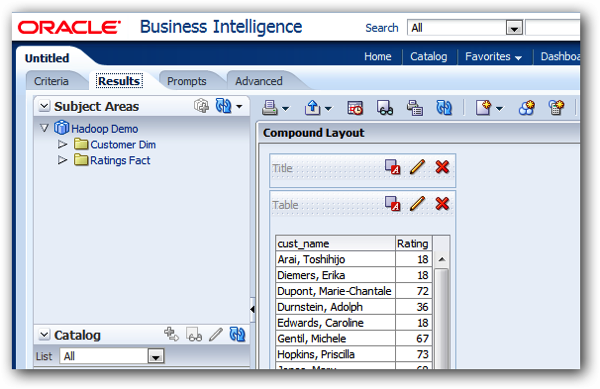
Task: Open the Advanced tab
Action: click(x=259, y=81)
